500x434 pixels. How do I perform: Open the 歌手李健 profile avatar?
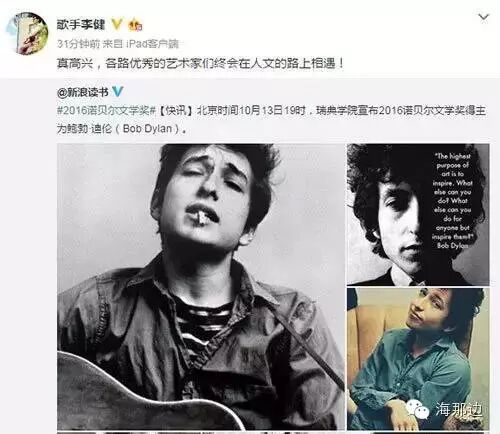tap(27, 33)
